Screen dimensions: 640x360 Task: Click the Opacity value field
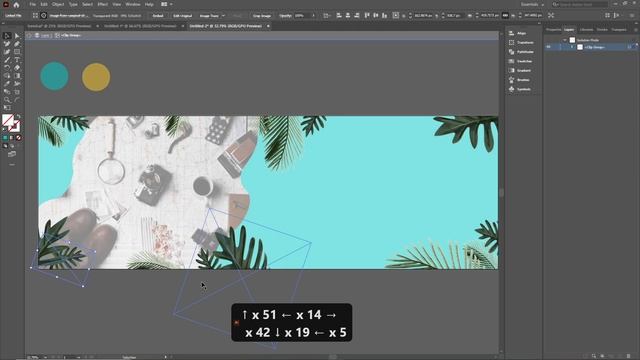(x=302, y=16)
